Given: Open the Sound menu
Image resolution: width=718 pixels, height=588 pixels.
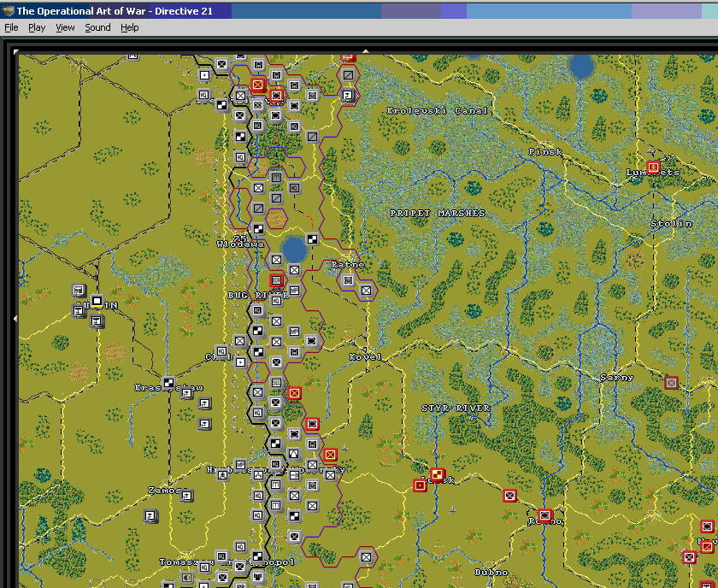Looking at the screenshot, I should 97,27.
